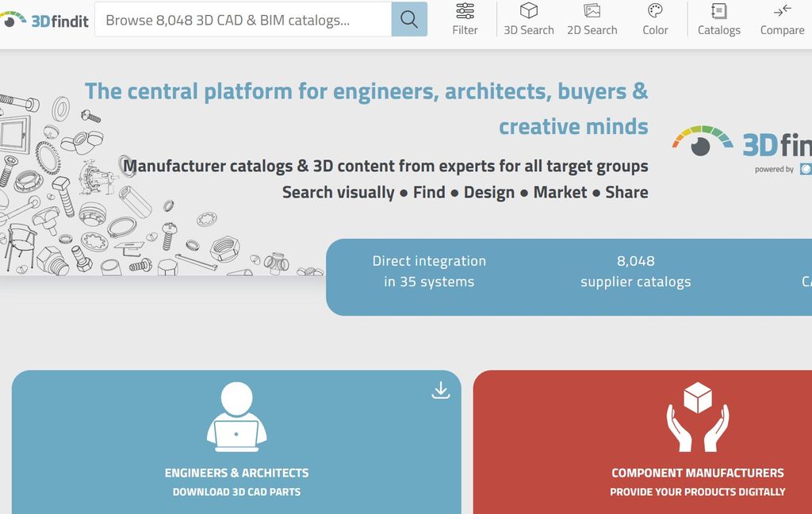Click the hands holding cube icon

pos(697,416)
